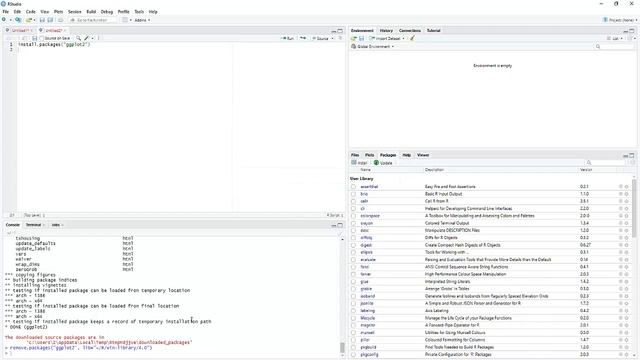Switch to the History tab
The width and height of the screenshot is (640, 360).
point(386,31)
